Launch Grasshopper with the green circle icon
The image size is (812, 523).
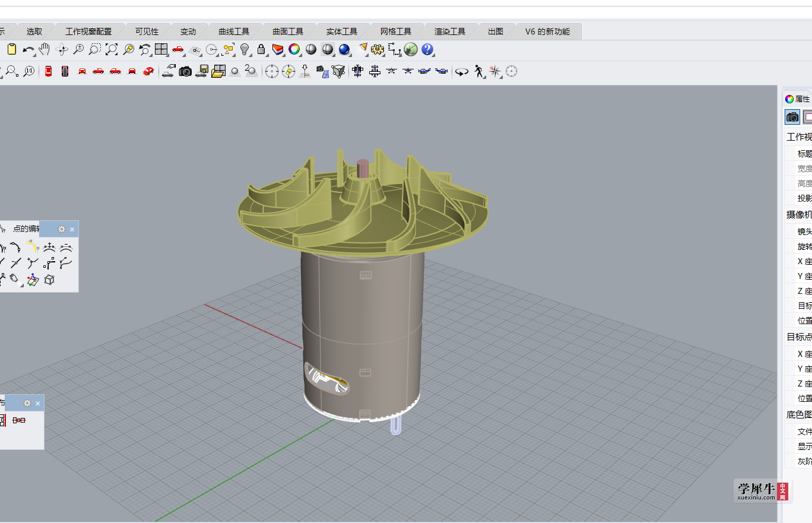click(411, 49)
